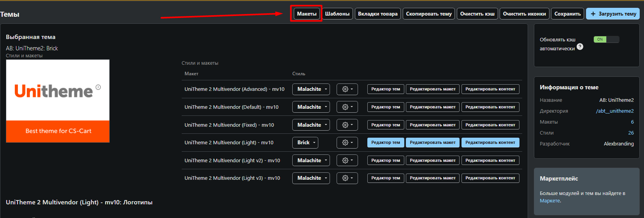The image size is (644, 218).
Task: Click gear icon for Multivendor (Light) layout
Action: coord(347,143)
